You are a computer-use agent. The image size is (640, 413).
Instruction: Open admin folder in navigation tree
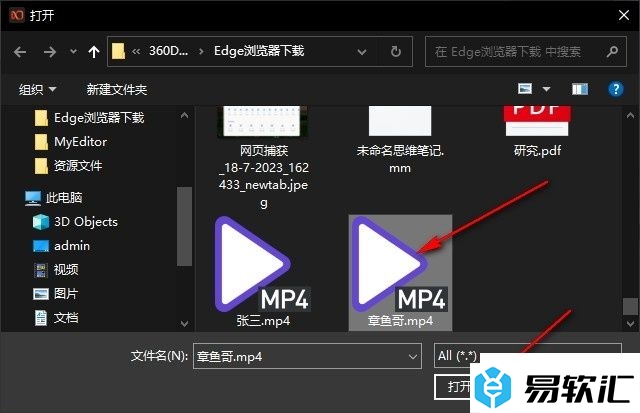pyautogui.click(x=61, y=246)
